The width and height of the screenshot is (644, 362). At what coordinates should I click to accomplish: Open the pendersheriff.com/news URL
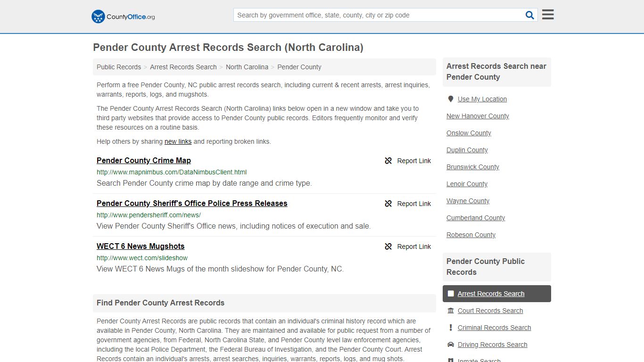[x=149, y=215]
